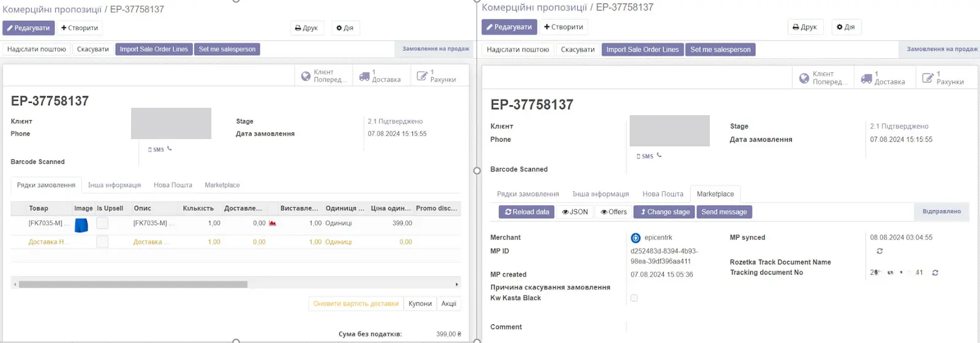Refresh MP synced with the sync icon
Screen dimensions: 980x343
880,251
